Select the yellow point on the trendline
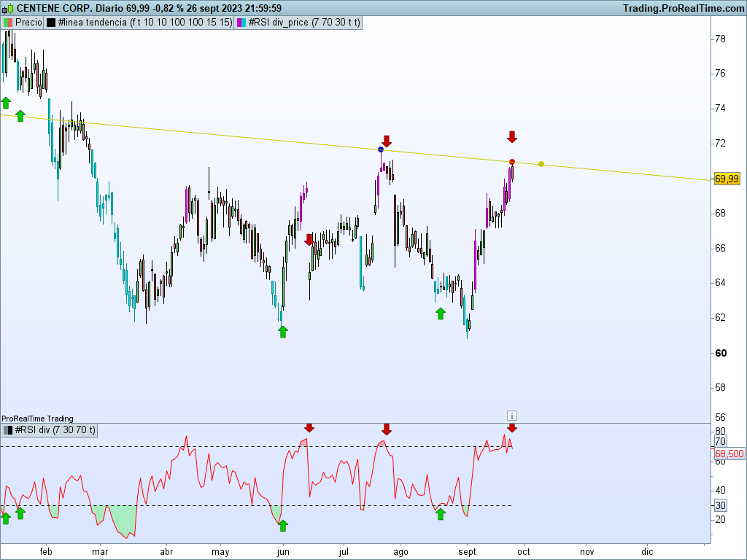Screen dimensions: 747x560 coord(541,164)
